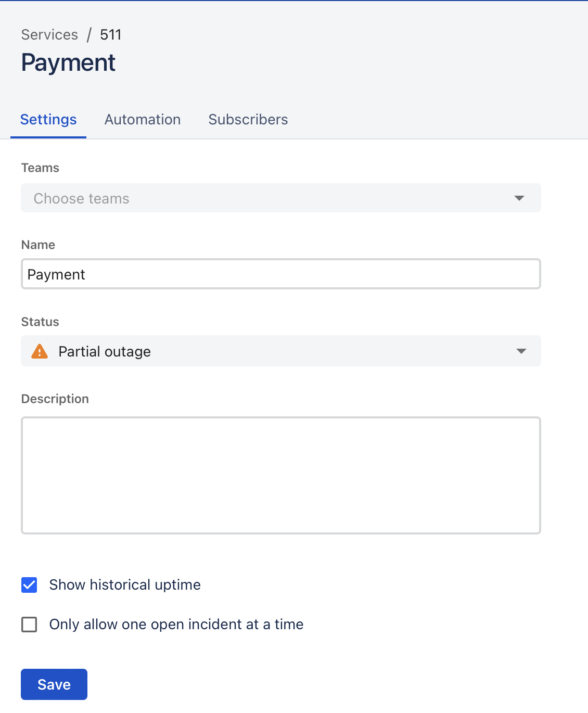Open the Status dropdown showing Partial outage
The image size is (588, 713).
(x=281, y=351)
